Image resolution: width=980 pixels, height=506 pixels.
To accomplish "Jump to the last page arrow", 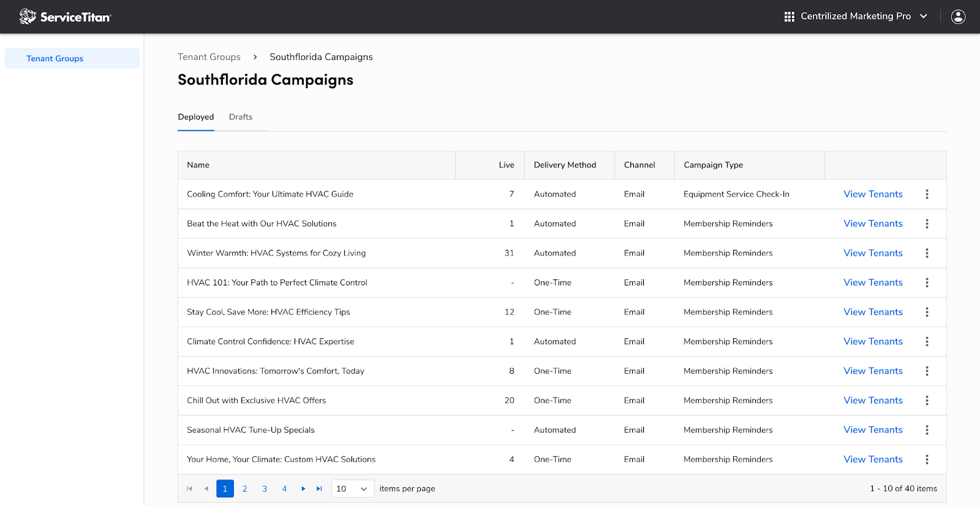I will coord(319,489).
